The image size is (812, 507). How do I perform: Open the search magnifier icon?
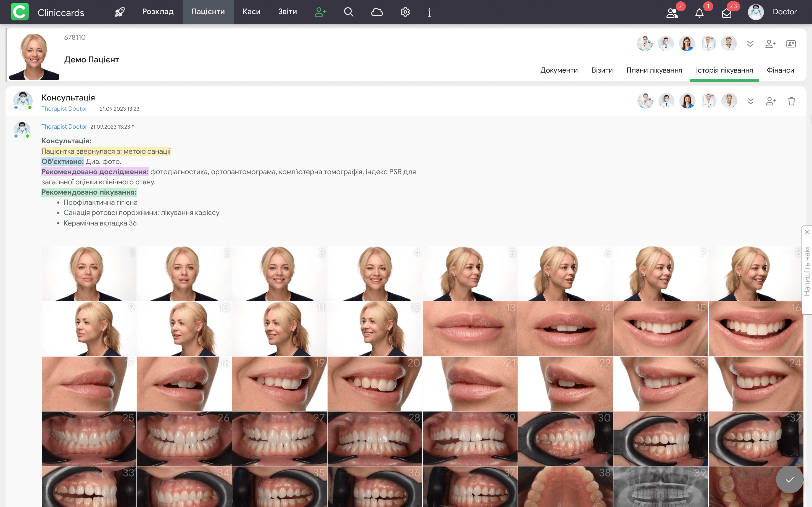pyautogui.click(x=349, y=12)
